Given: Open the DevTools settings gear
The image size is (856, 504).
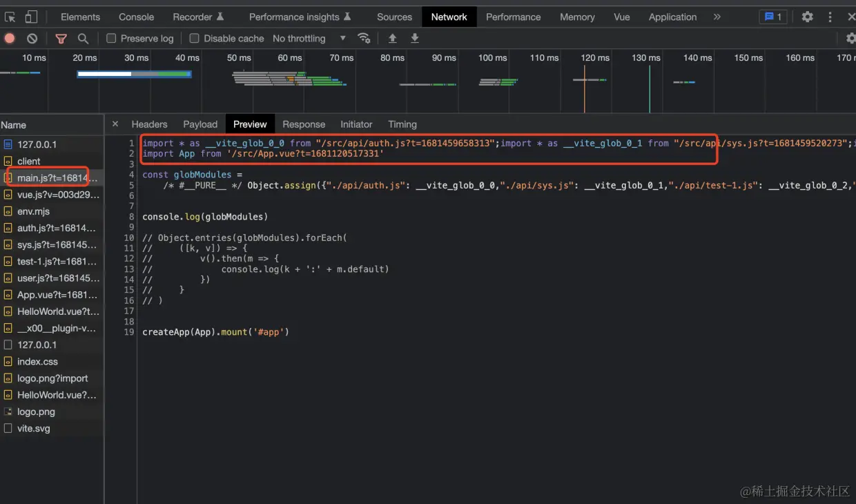Looking at the screenshot, I should click(x=807, y=17).
